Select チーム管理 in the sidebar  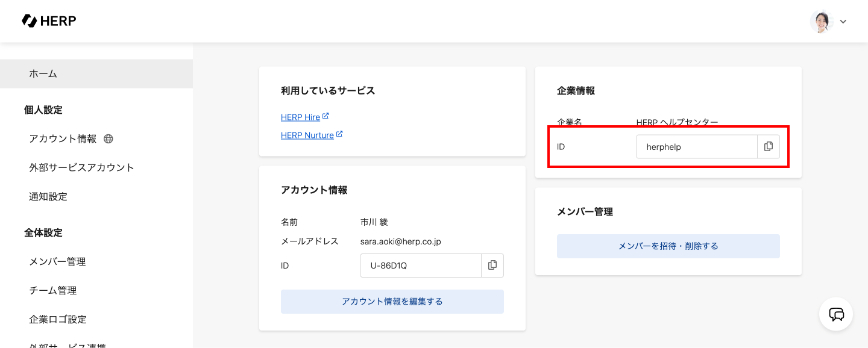coord(53,290)
